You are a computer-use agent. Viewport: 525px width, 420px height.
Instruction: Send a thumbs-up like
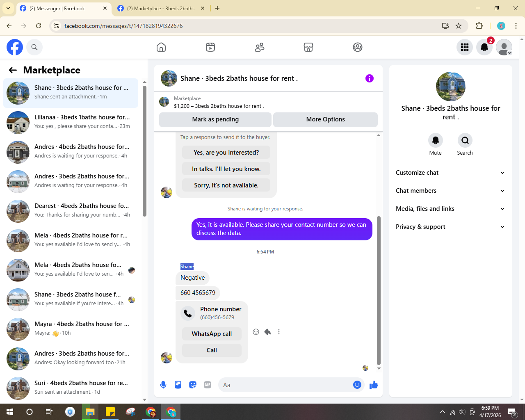click(x=374, y=385)
